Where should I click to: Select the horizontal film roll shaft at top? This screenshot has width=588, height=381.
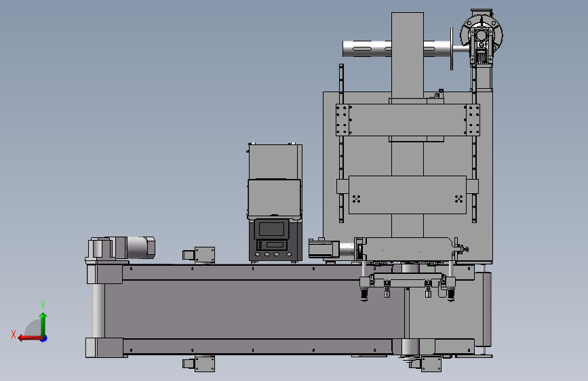point(397,48)
